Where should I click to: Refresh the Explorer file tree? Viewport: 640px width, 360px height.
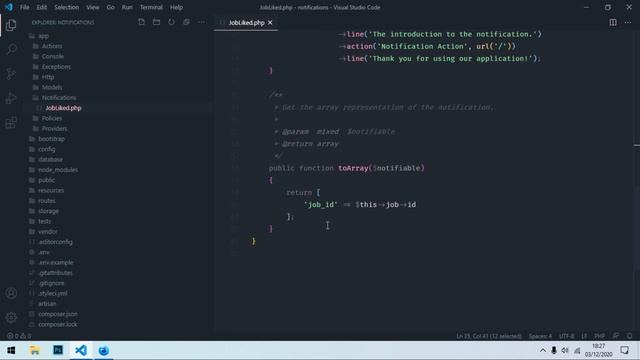click(171, 22)
